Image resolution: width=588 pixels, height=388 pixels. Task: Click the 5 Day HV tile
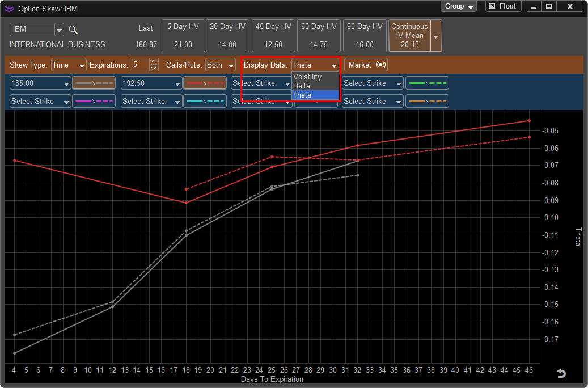(x=183, y=36)
